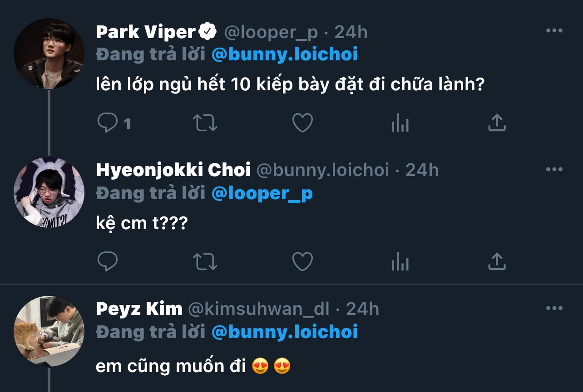Like Park Viper's tweet
The height and width of the screenshot is (392, 583).
click(302, 123)
